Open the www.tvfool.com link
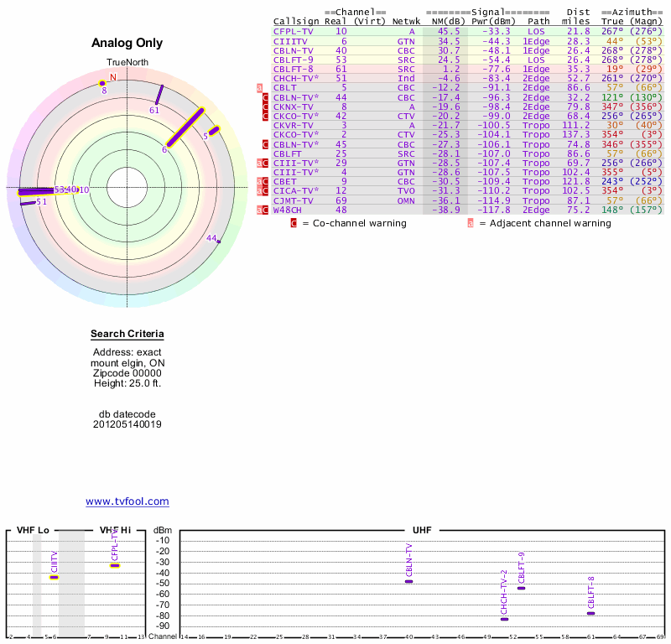 [127, 501]
